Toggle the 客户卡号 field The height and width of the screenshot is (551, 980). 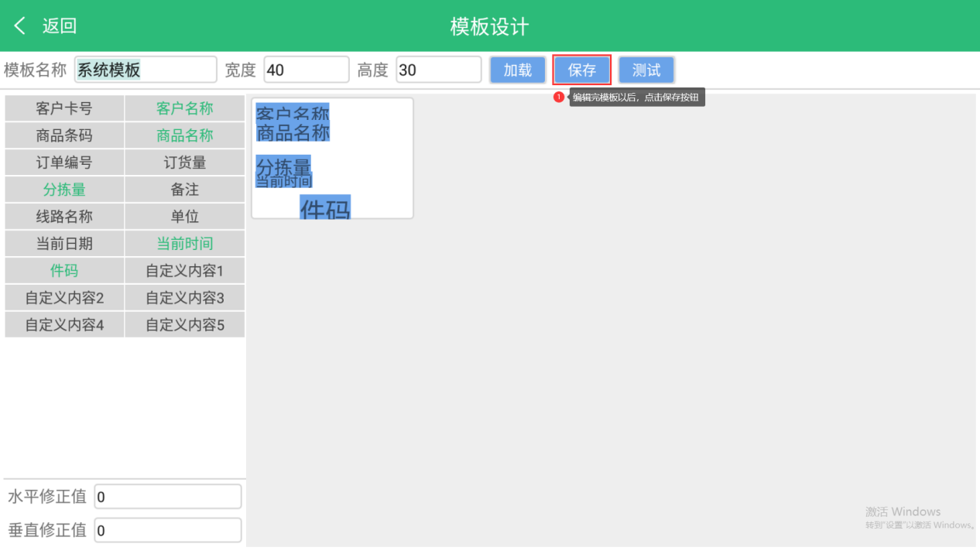pos(64,109)
